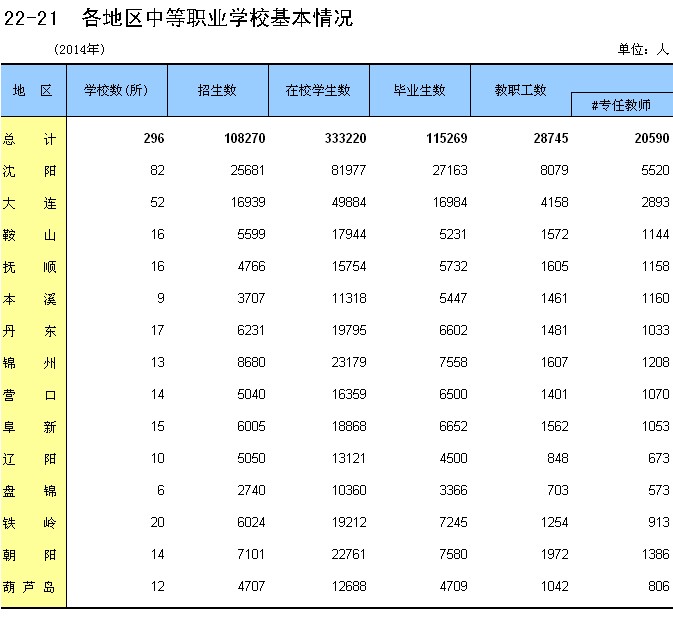
Task: Click the table title 各地区中等职业学校基本情况
Action: 217,18
